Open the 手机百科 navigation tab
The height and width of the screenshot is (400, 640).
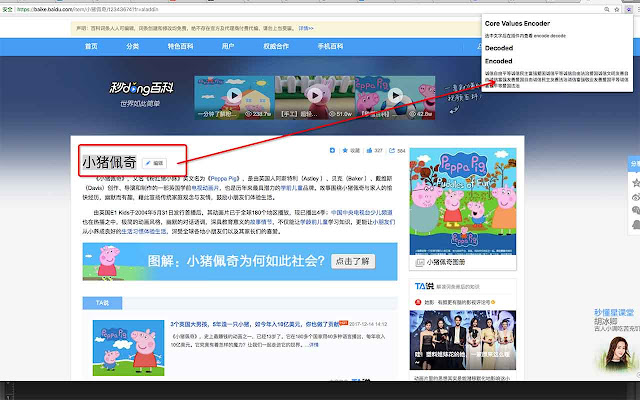[x=330, y=47]
